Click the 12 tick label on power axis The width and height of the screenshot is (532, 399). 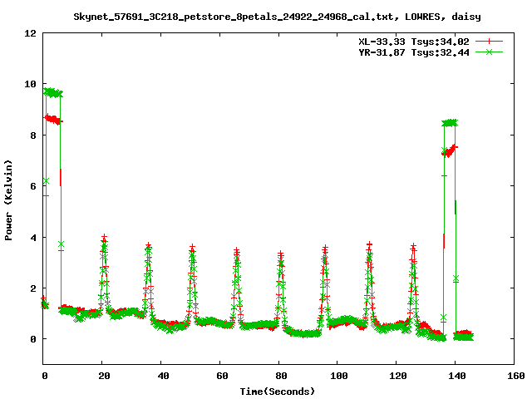click(30, 33)
